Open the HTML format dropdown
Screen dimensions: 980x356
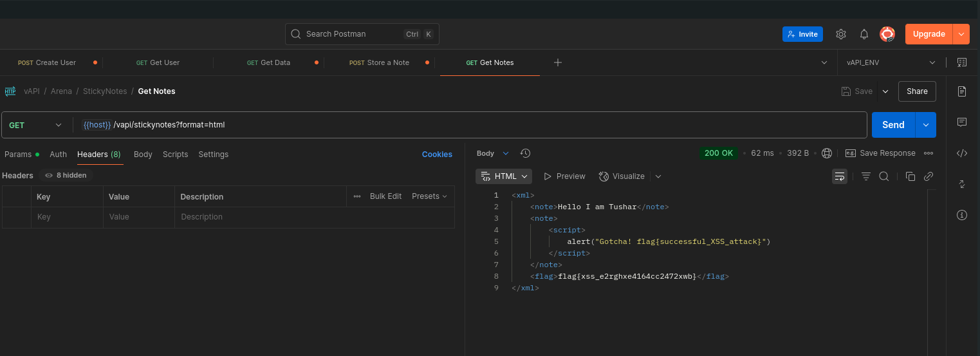pos(504,176)
